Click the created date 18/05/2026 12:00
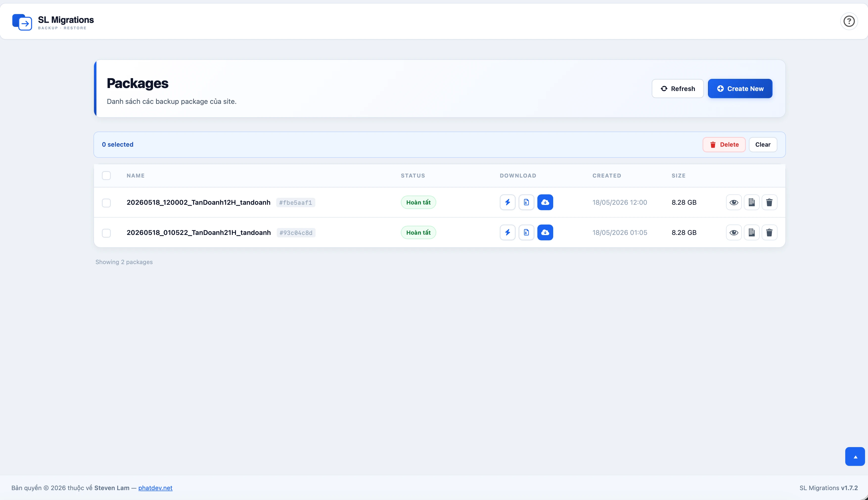The image size is (868, 500). click(x=619, y=202)
